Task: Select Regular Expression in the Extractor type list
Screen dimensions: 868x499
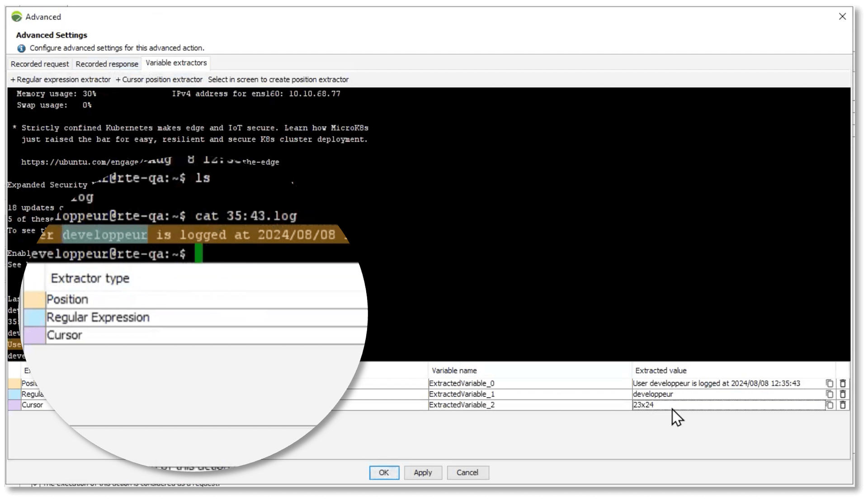Action: click(99, 317)
